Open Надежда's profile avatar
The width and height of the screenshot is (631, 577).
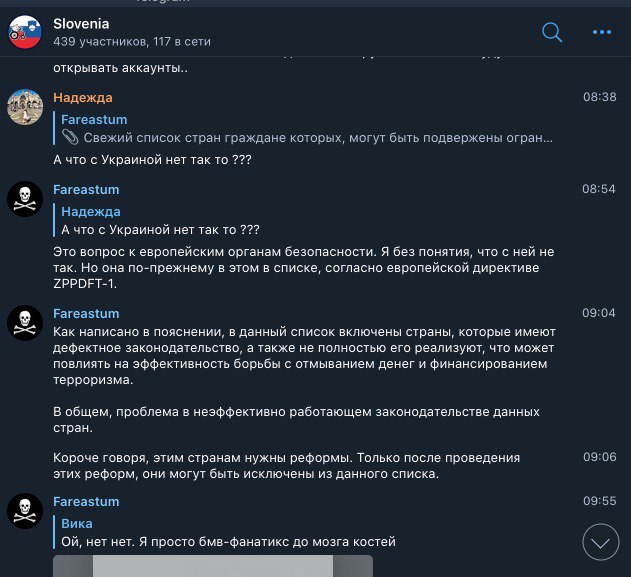coord(25,107)
